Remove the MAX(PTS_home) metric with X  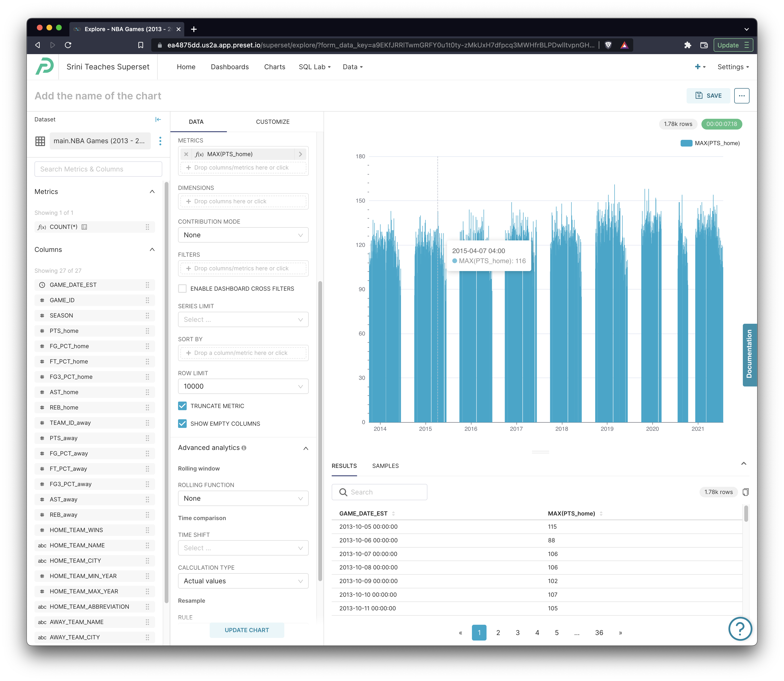[x=186, y=154]
